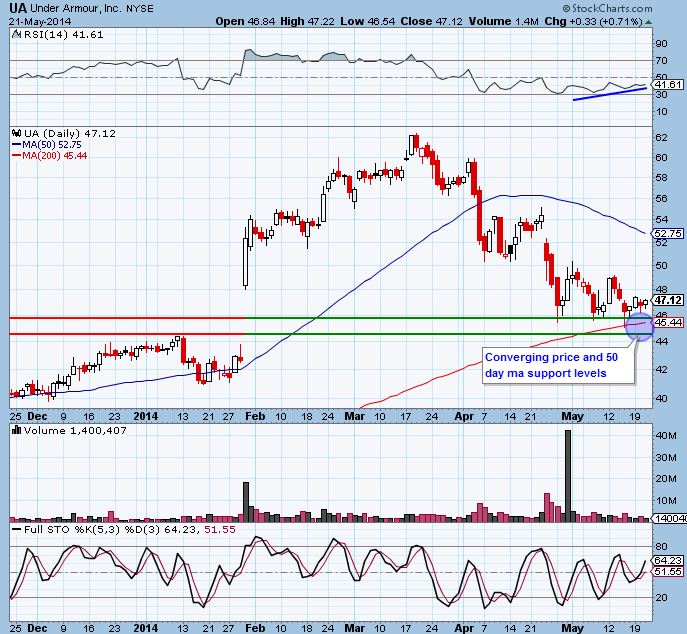
Task: Click the UA ticker symbol in the header
Action: 18,8
